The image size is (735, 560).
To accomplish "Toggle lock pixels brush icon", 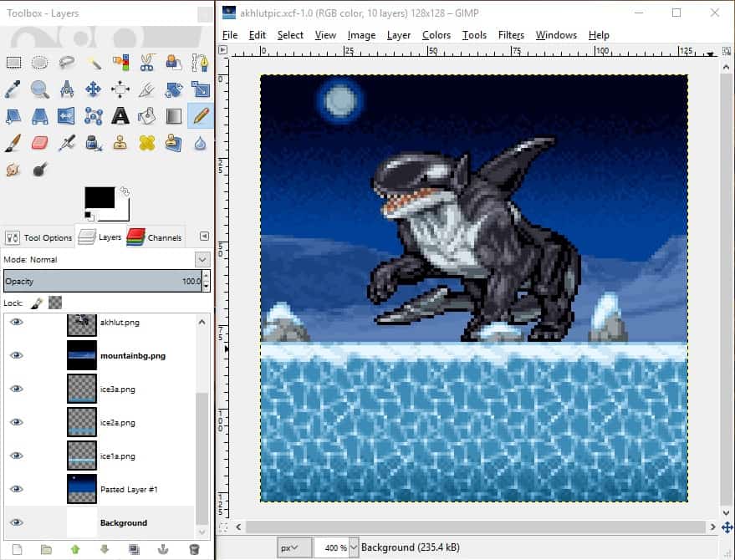I will pyautogui.click(x=37, y=303).
